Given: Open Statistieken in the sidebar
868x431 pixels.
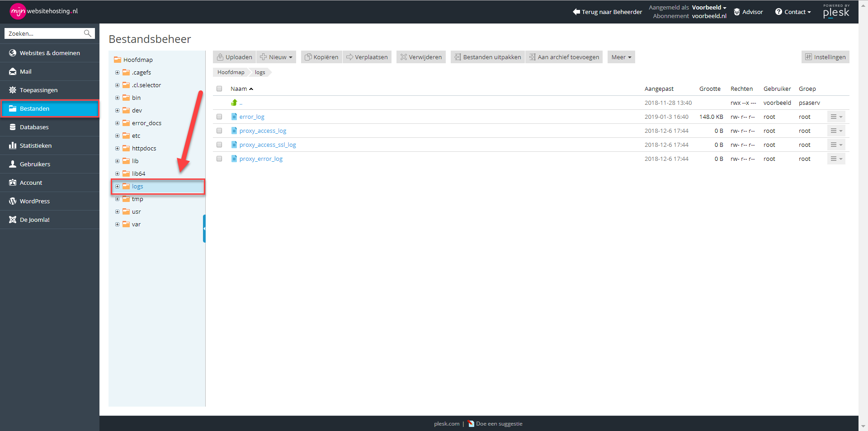Looking at the screenshot, I should [50, 145].
